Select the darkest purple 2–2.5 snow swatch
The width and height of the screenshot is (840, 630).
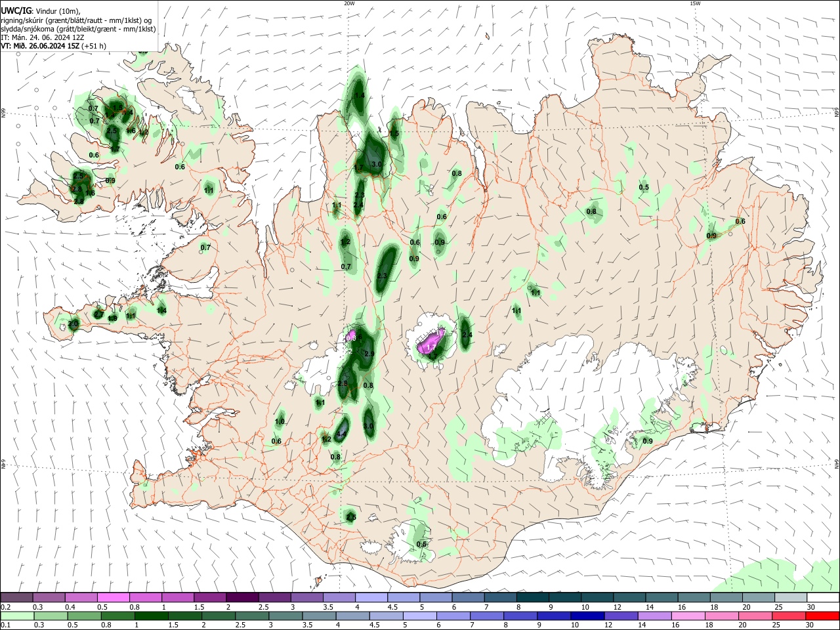click(x=241, y=597)
